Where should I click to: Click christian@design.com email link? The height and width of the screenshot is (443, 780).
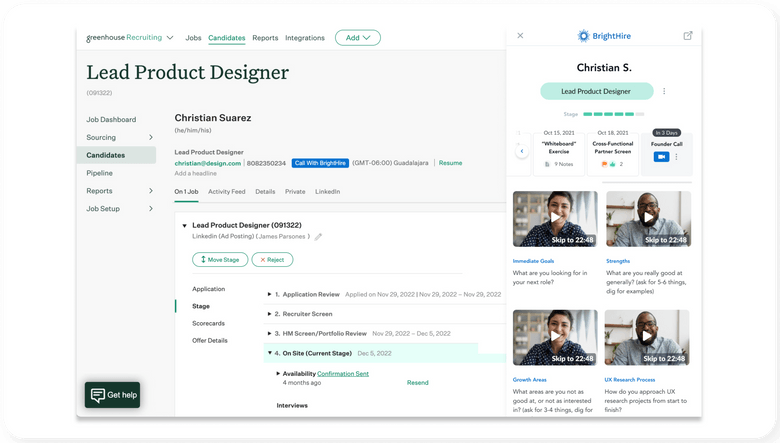pyautogui.click(x=207, y=163)
